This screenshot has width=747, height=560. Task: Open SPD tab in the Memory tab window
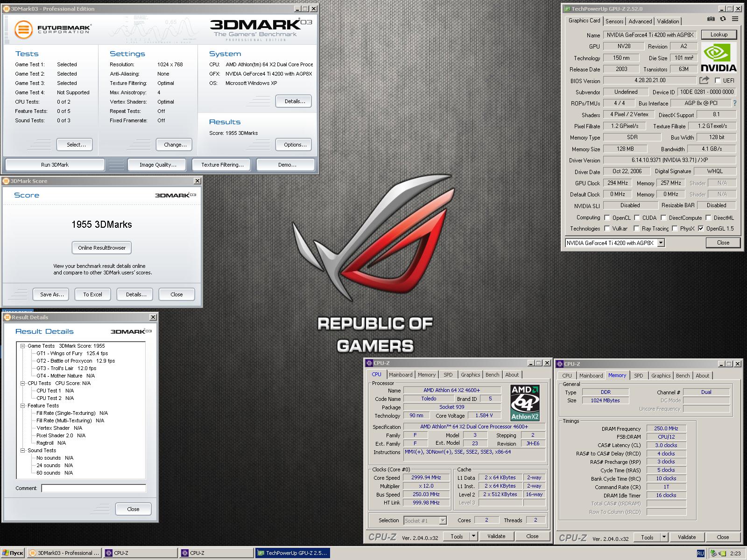(x=639, y=376)
